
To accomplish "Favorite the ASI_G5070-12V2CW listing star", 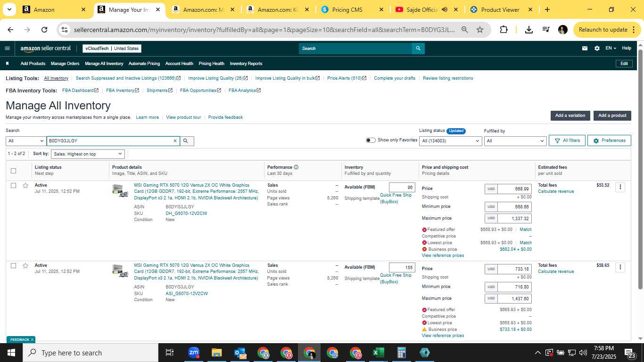I will tap(25, 265).
